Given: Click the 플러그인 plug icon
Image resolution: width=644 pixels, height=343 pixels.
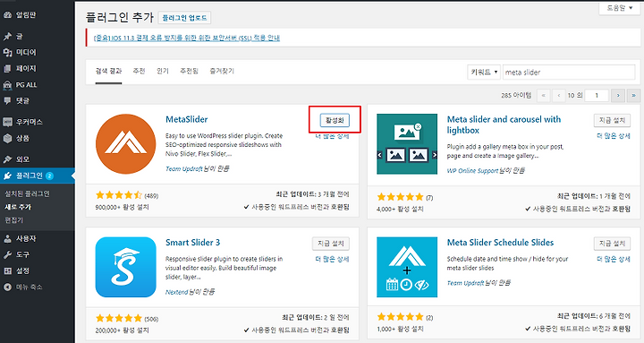Looking at the screenshot, I should point(7,176).
